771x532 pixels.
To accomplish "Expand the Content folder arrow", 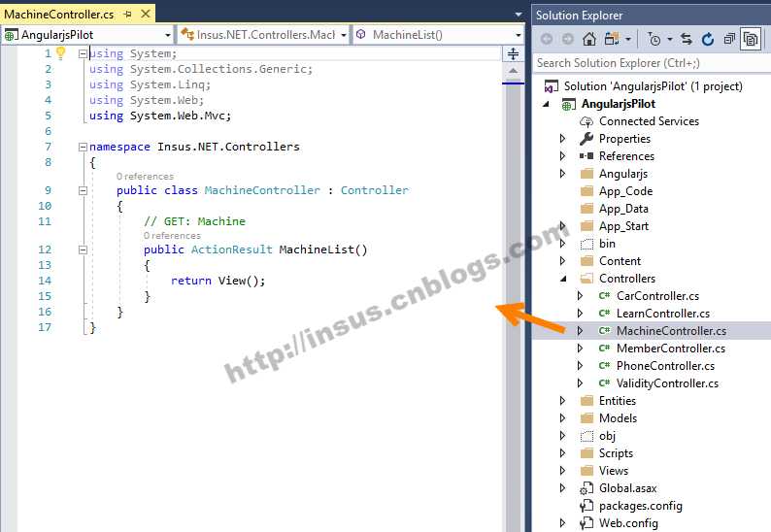I will tap(563, 261).
